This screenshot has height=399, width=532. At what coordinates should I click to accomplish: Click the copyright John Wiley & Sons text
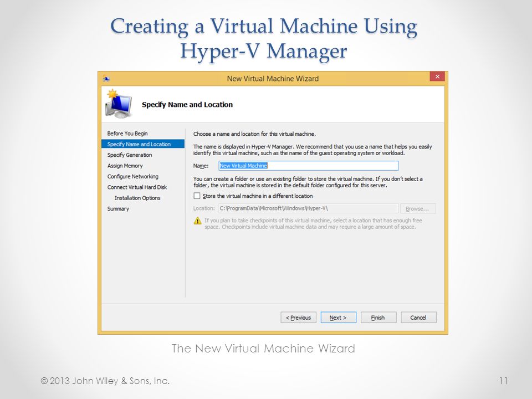click(x=105, y=381)
